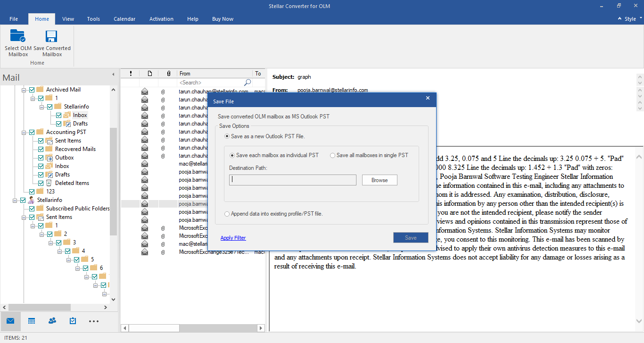Screen dimensions: 644x343
Task: Click the To column header
Action: [x=258, y=73]
